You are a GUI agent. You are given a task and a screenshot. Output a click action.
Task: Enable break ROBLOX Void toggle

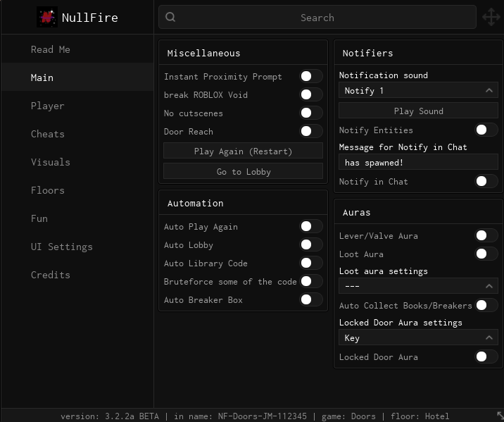click(311, 94)
